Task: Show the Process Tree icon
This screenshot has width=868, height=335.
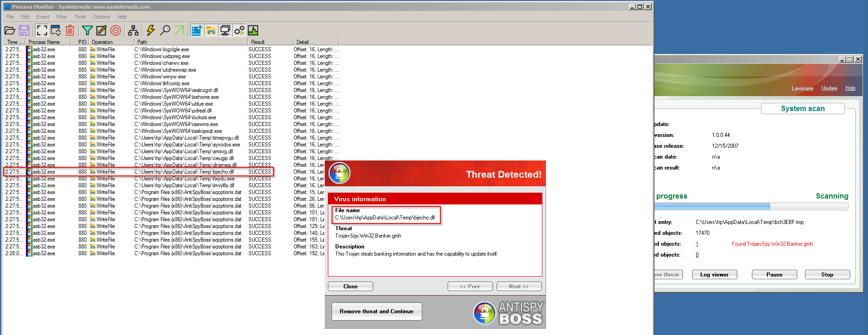Action: click(x=133, y=30)
